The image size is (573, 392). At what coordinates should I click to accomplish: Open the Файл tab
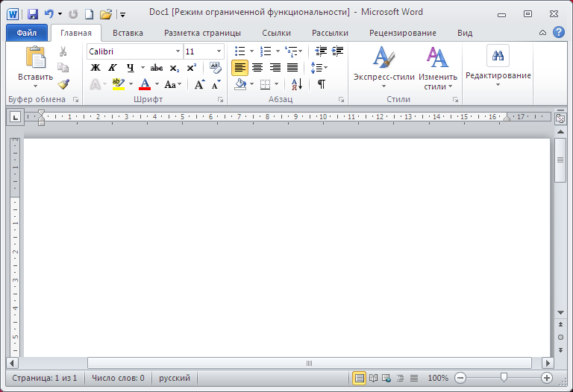[x=27, y=33]
